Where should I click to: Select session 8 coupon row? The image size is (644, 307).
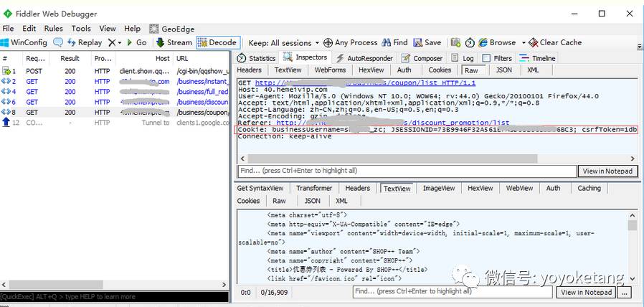pyautogui.click(x=115, y=112)
